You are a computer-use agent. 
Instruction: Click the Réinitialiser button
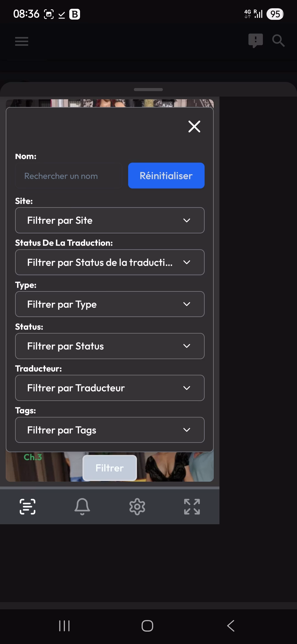(166, 176)
